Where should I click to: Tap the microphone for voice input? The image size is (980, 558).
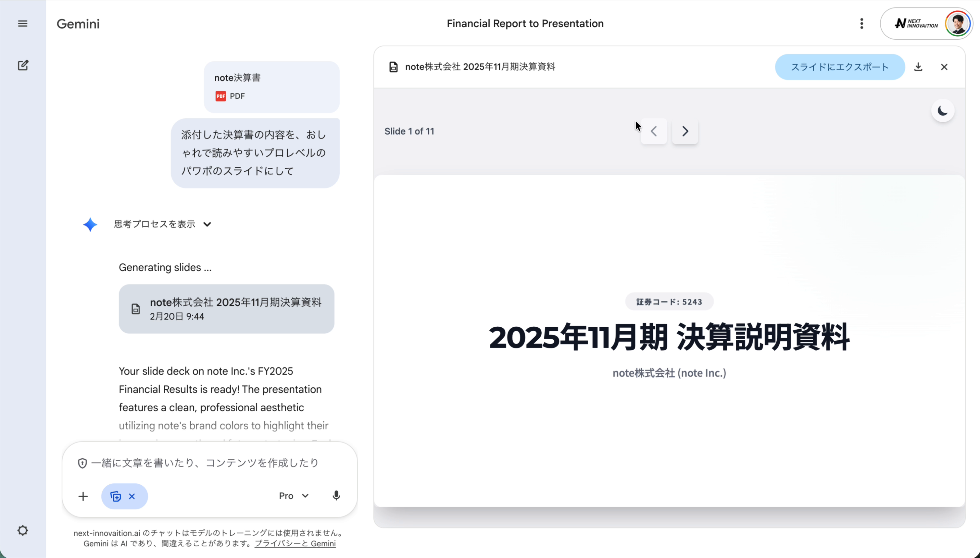336,495
